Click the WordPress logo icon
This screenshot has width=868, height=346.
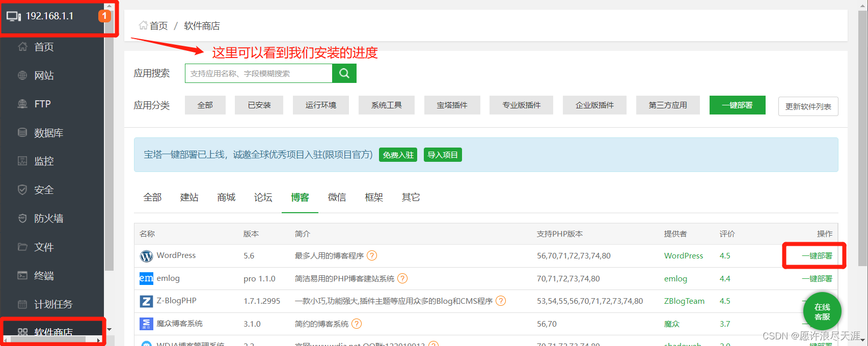(146, 256)
